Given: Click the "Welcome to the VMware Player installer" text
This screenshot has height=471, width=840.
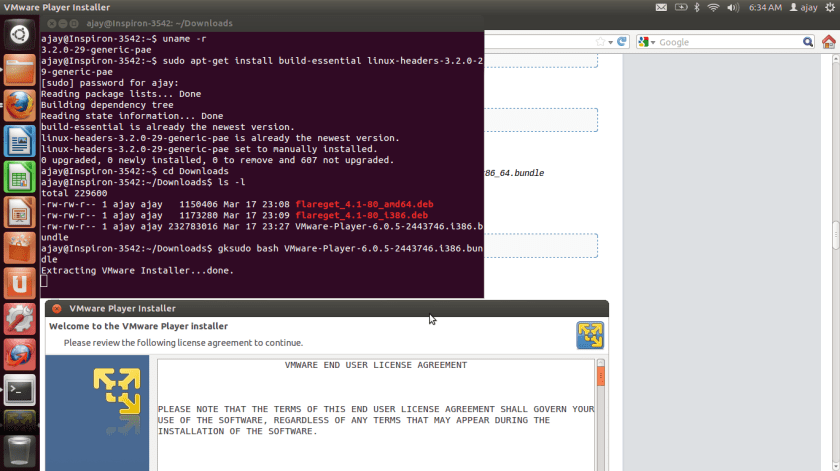Looking at the screenshot, I should coord(139,326).
